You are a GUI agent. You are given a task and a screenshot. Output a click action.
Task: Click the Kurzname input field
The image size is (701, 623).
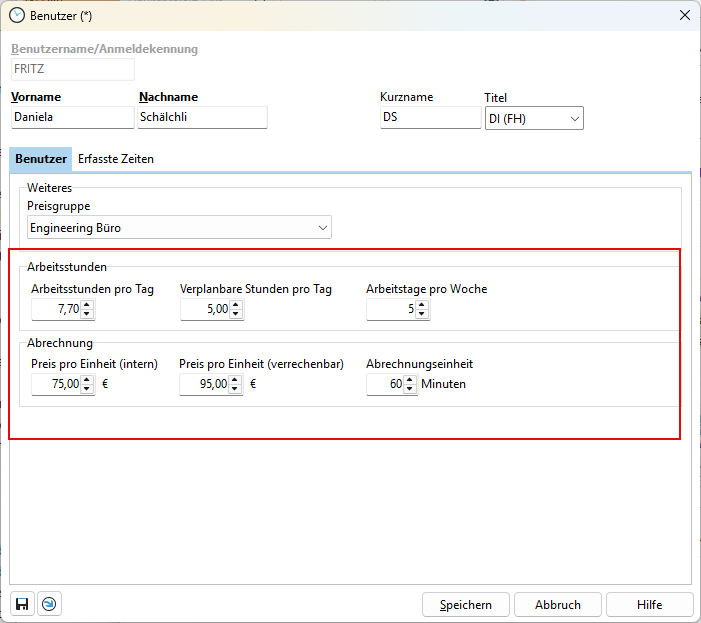tap(430, 117)
